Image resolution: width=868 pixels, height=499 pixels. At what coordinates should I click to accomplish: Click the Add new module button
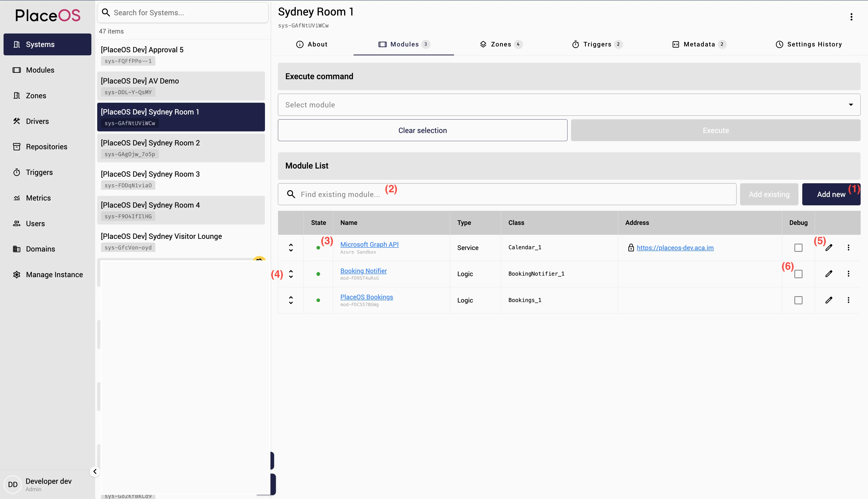[831, 194]
